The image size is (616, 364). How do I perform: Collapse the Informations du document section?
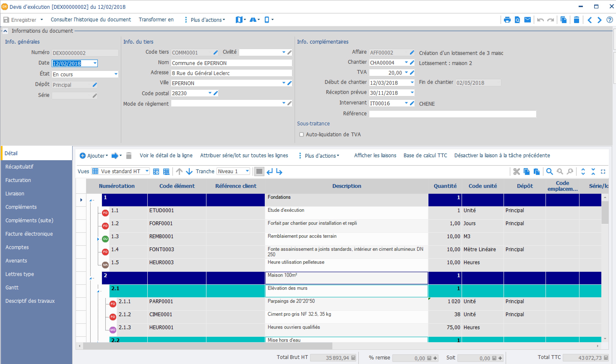[x=5, y=31]
